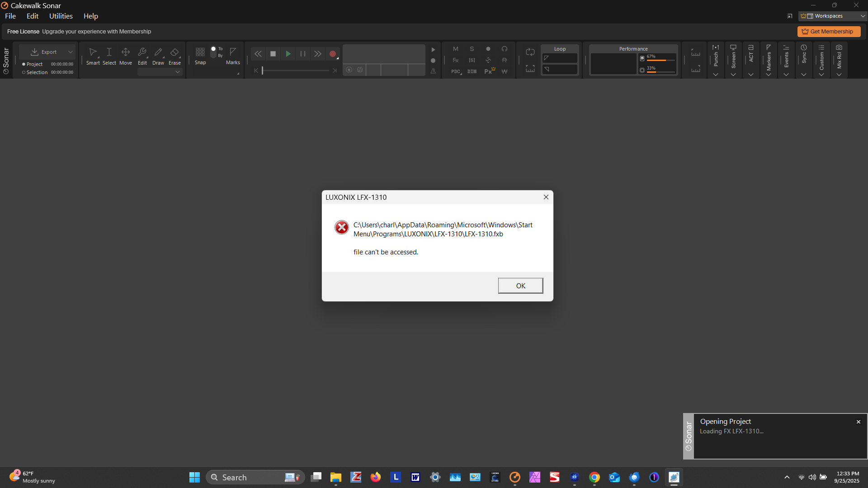
Task: Stop playback in transport
Action: point(273,54)
